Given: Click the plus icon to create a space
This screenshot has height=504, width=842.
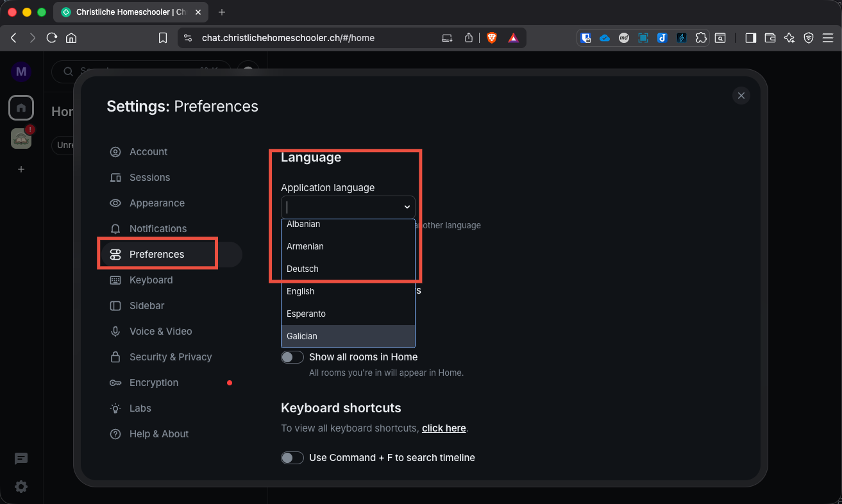Looking at the screenshot, I should [x=21, y=169].
